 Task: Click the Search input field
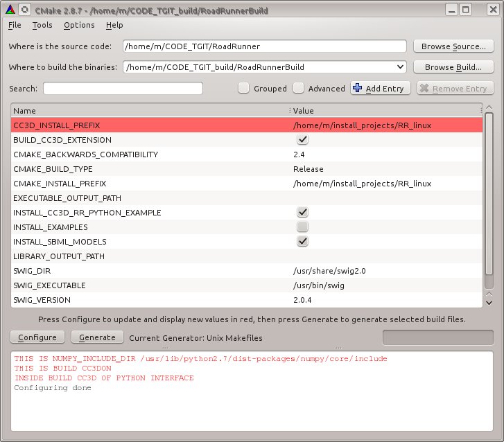click(x=123, y=89)
